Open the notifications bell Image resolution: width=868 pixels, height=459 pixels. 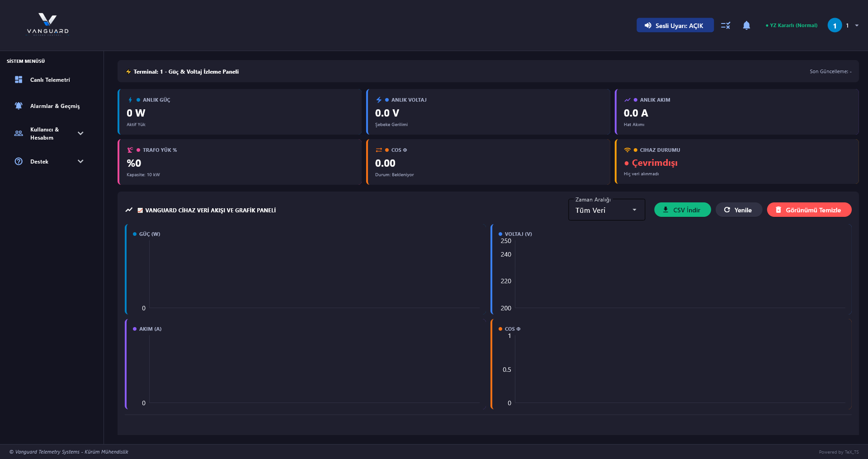pos(746,25)
